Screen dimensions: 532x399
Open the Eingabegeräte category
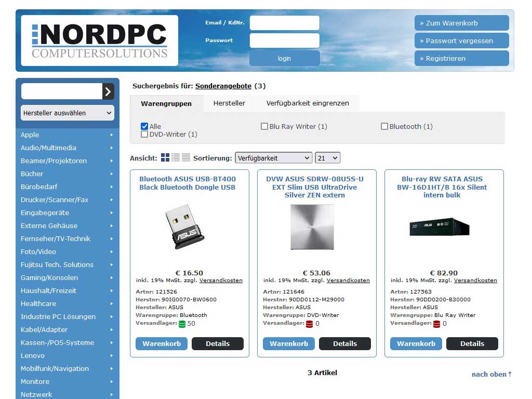45,212
